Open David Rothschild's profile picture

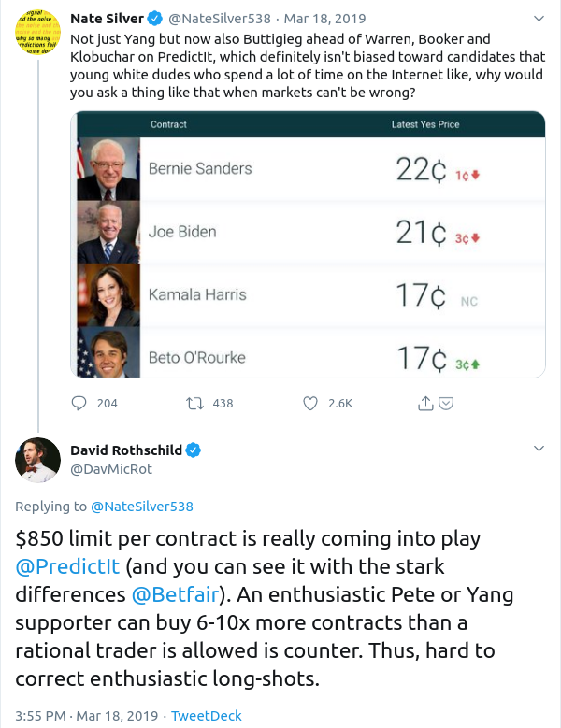(37, 460)
